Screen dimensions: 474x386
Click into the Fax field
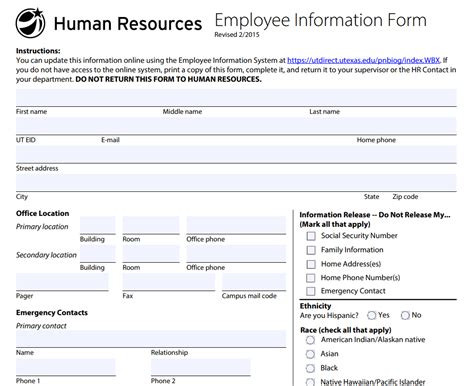click(169, 282)
